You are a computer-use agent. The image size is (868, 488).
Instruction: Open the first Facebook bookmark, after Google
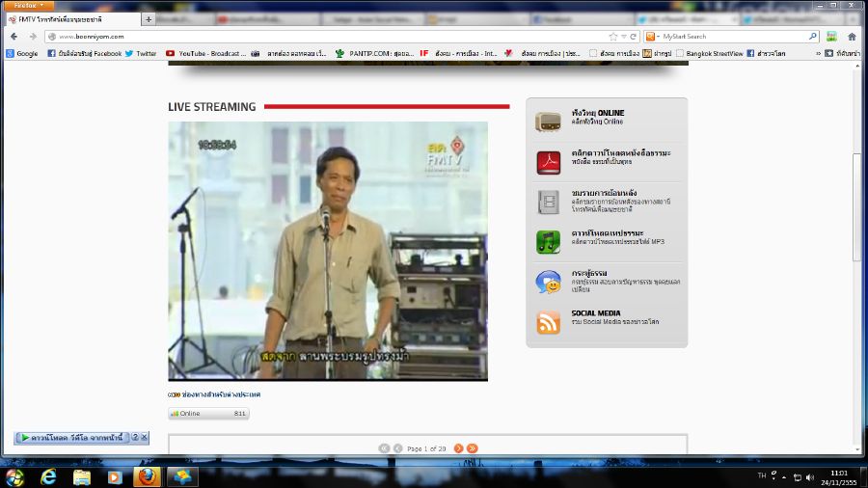(x=84, y=54)
